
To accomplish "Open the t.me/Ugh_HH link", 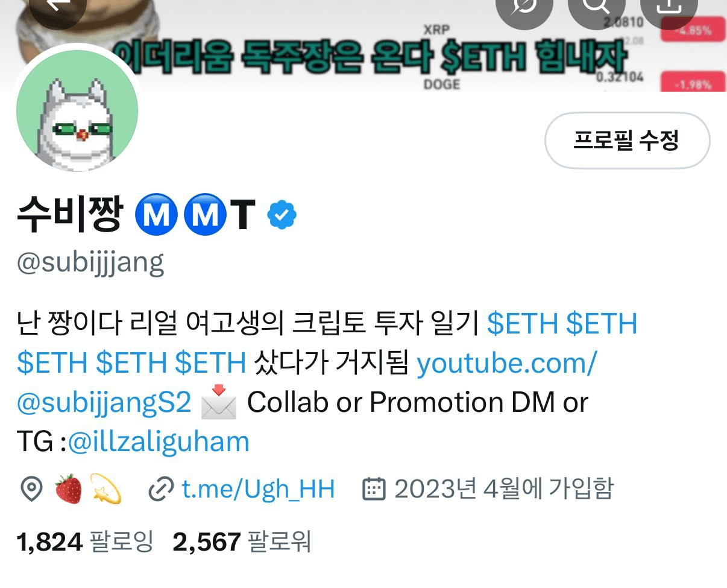I will 259,489.
